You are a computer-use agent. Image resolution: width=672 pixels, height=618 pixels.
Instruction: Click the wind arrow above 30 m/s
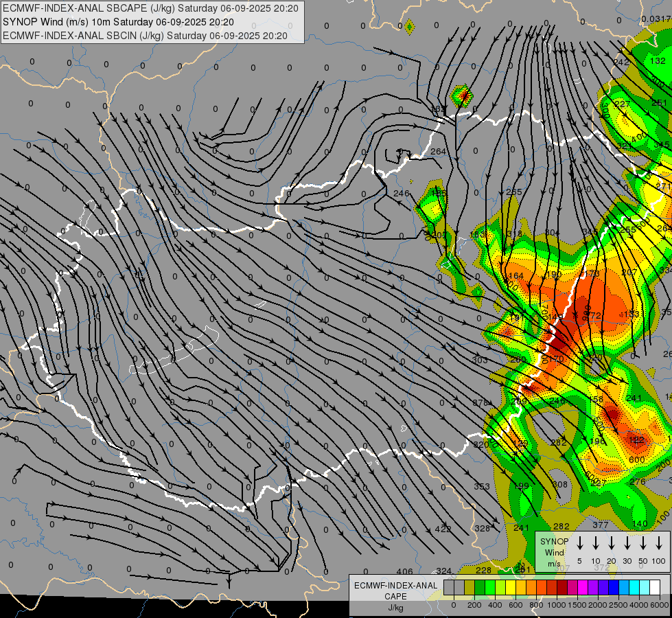(x=627, y=542)
